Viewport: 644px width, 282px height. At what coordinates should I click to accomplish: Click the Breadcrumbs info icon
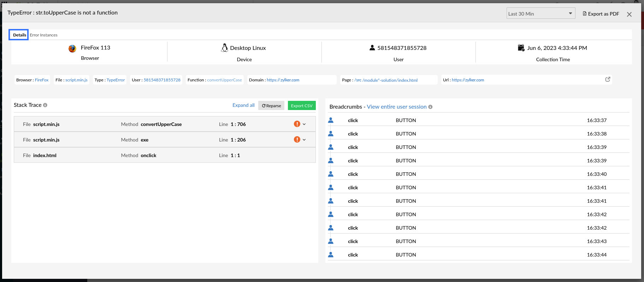(430, 107)
